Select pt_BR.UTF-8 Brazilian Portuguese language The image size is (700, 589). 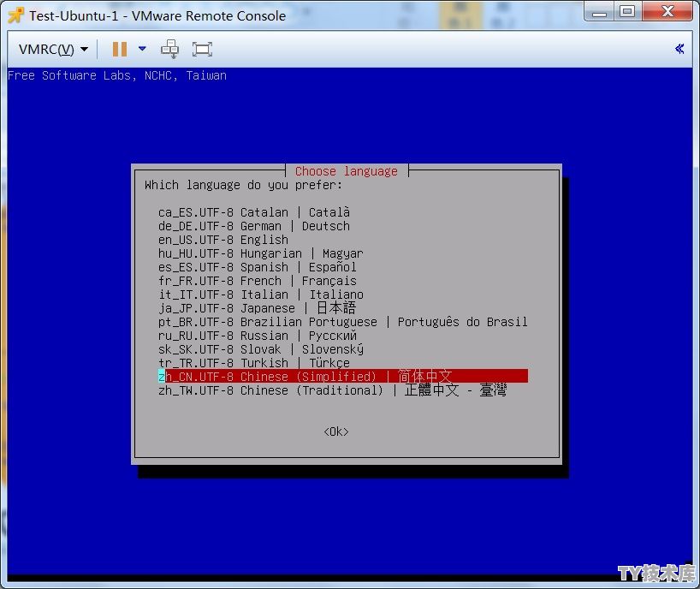tap(343, 322)
